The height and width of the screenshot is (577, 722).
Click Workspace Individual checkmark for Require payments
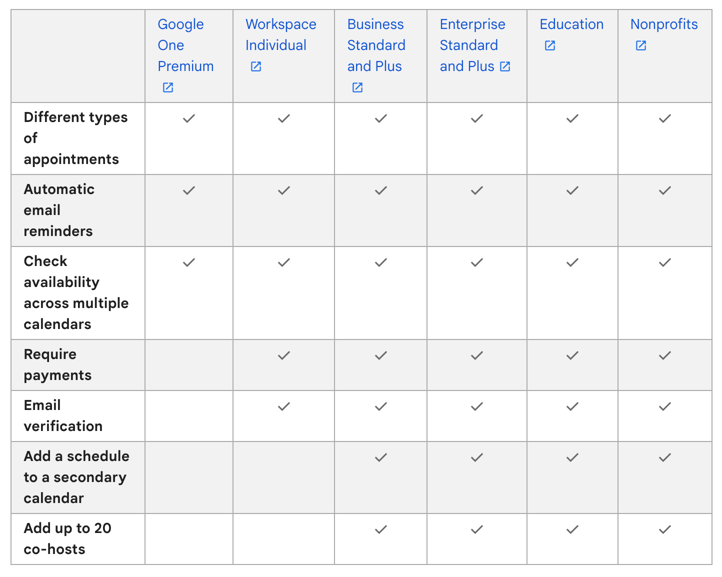coord(284,355)
